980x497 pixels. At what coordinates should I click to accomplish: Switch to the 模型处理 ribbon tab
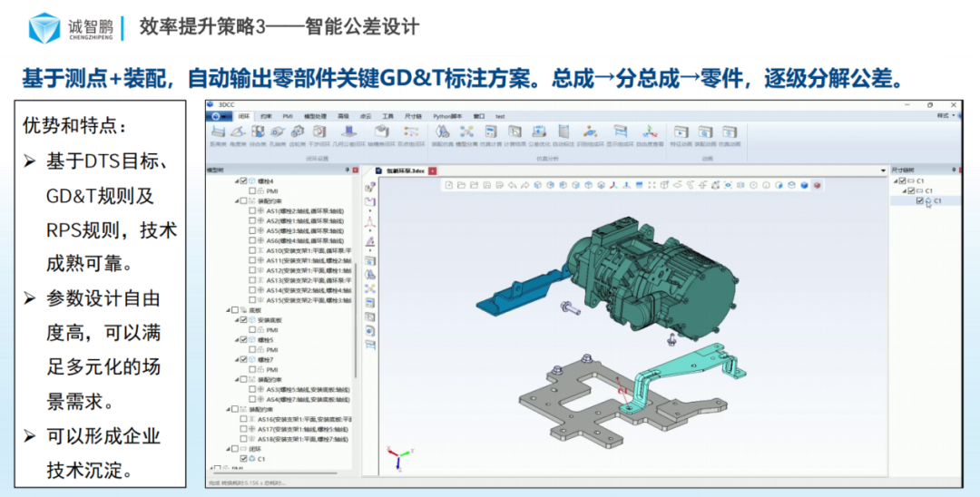point(315,116)
